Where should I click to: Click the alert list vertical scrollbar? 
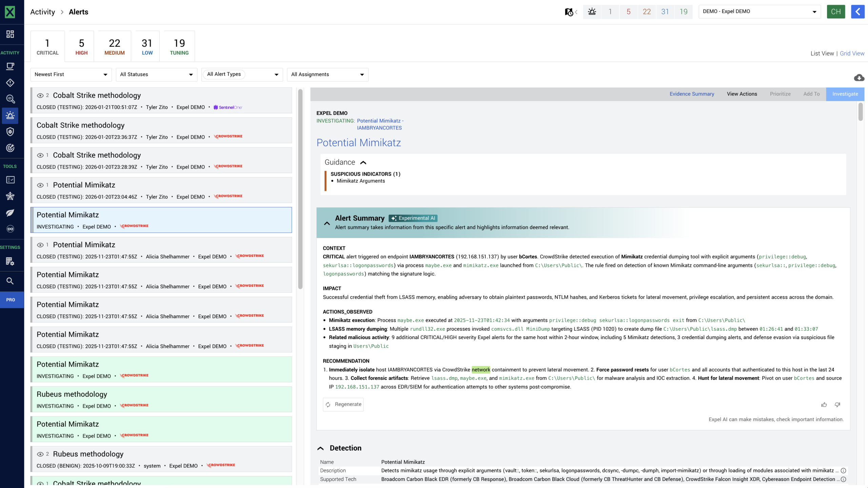[x=300, y=190]
